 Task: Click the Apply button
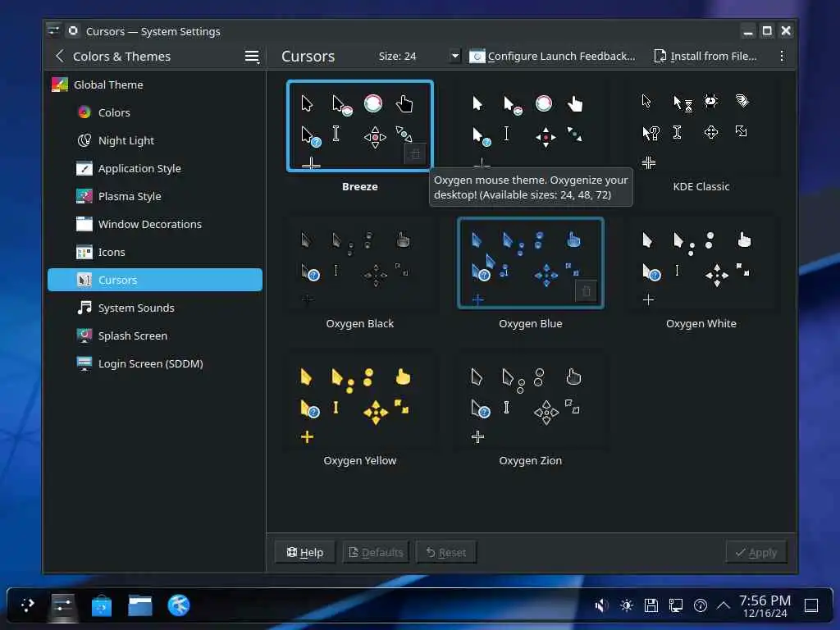click(x=756, y=552)
